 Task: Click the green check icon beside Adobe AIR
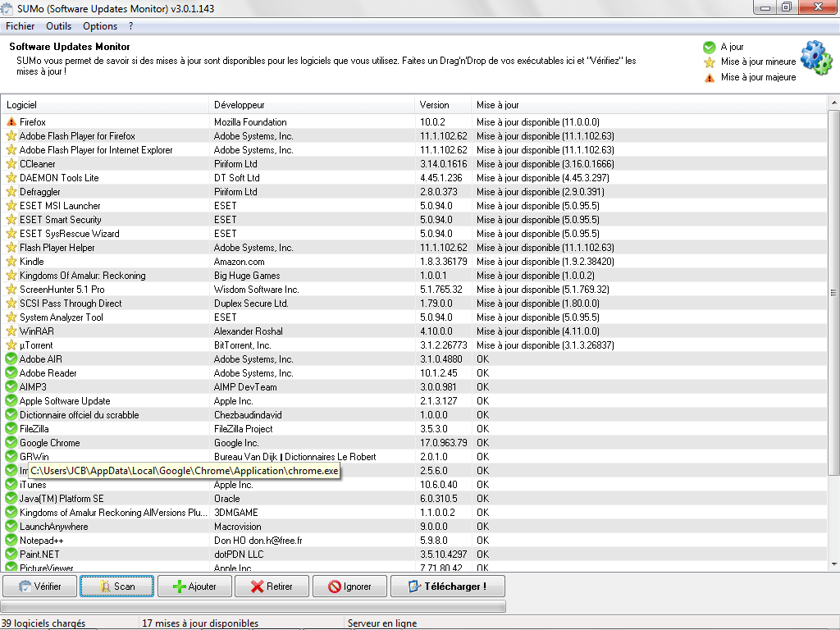[x=11, y=359]
